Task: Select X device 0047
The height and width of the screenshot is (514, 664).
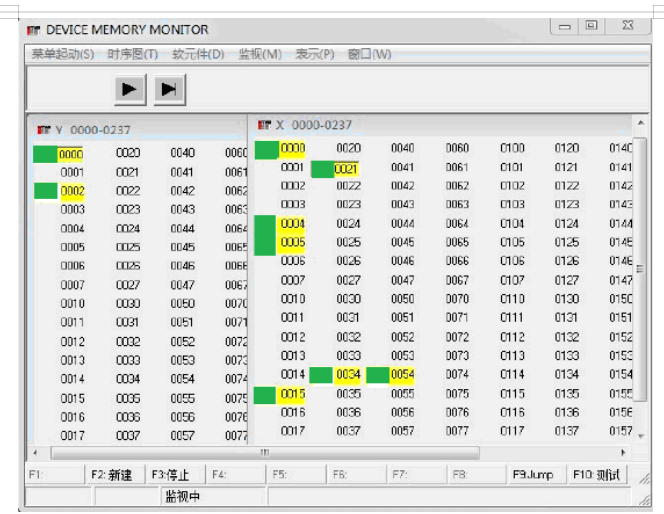Action: click(402, 280)
